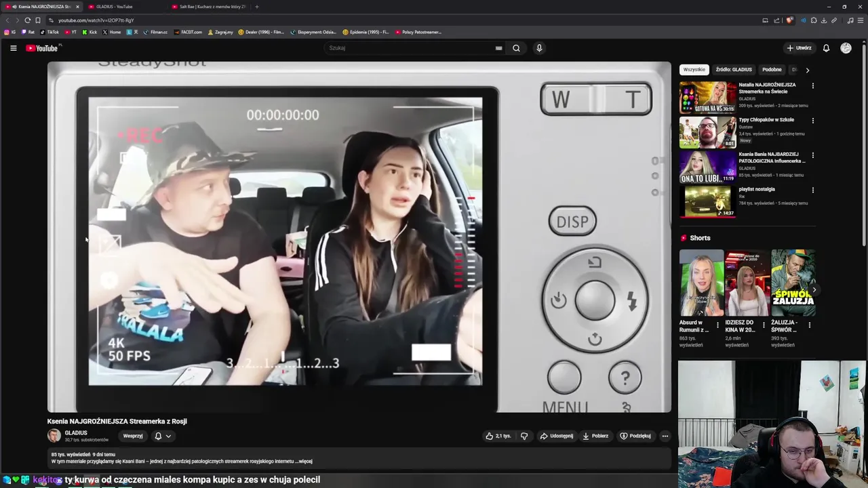Go to YouTube home via logo

42,48
